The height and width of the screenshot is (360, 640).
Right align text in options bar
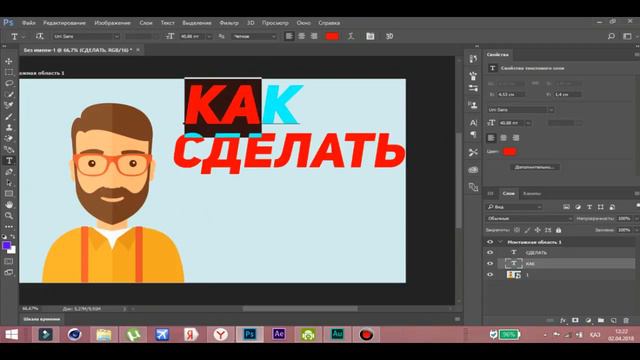click(314, 36)
